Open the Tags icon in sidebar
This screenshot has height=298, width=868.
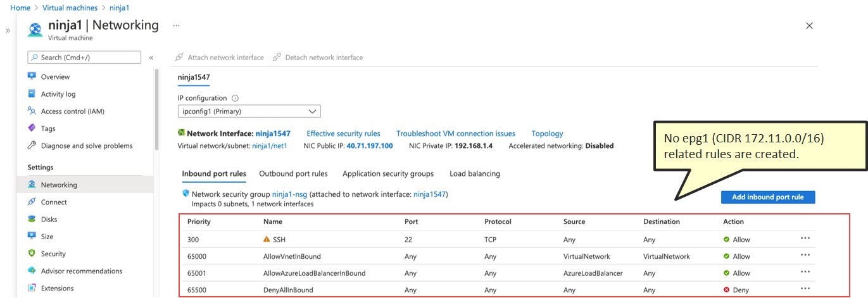coord(32,128)
